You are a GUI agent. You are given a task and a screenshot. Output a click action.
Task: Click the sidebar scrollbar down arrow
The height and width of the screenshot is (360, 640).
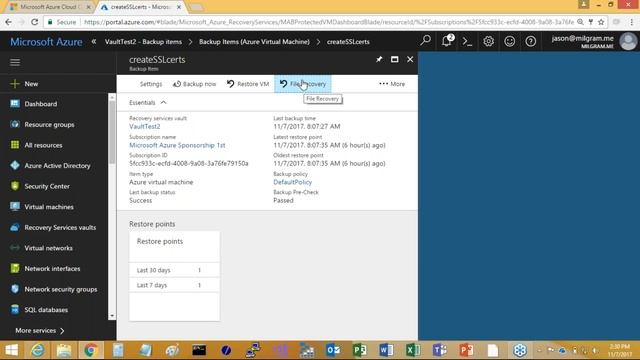coord(112,316)
